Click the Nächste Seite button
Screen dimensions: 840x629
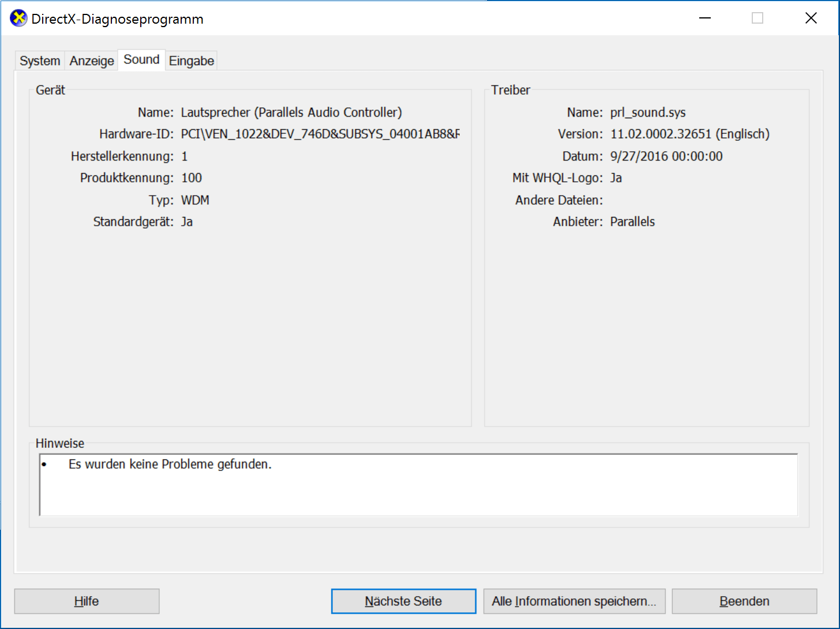(403, 601)
